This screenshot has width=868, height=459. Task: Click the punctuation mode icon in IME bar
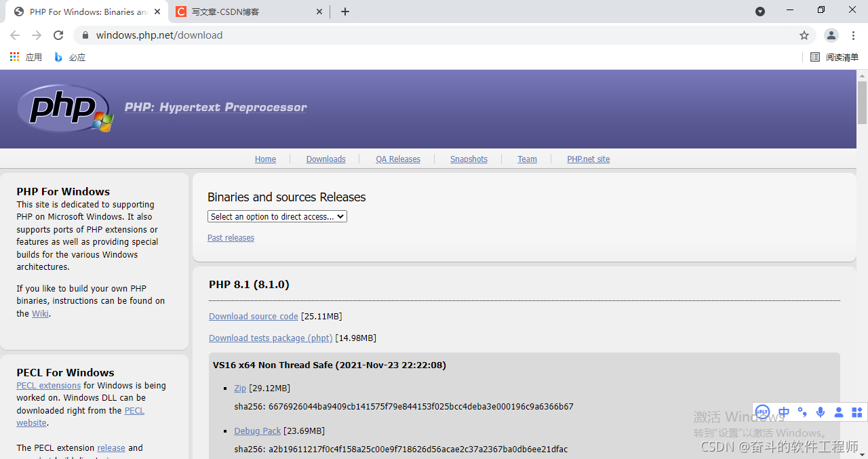coord(802,412)
